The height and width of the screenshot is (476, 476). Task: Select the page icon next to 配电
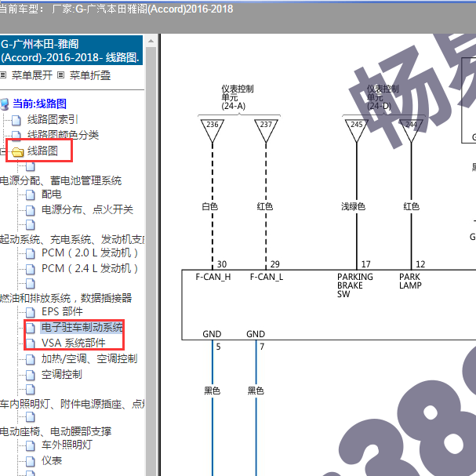[x=30, y=195]
